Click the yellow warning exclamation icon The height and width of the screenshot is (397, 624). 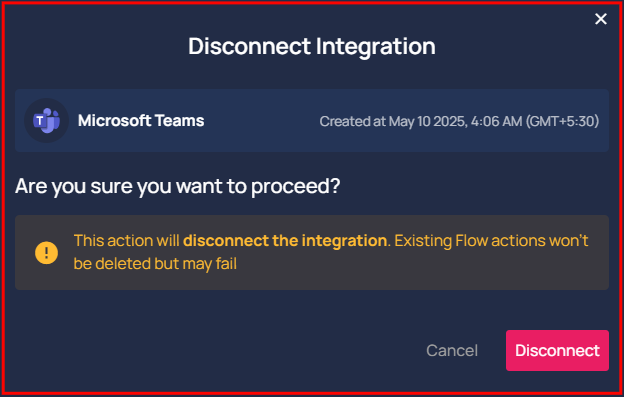47,253
